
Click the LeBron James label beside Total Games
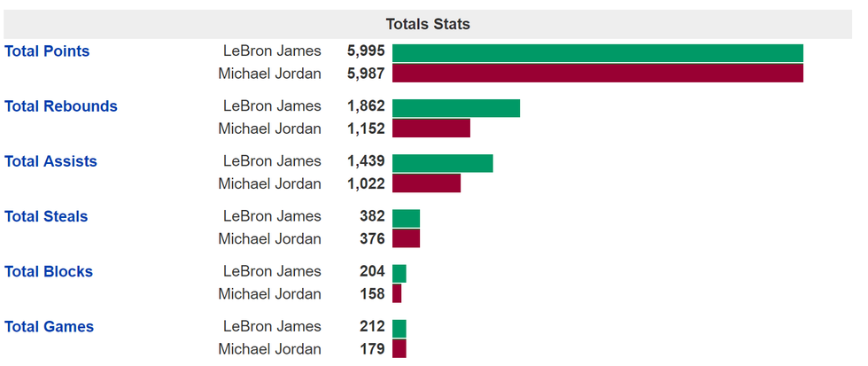pos(272,326)
